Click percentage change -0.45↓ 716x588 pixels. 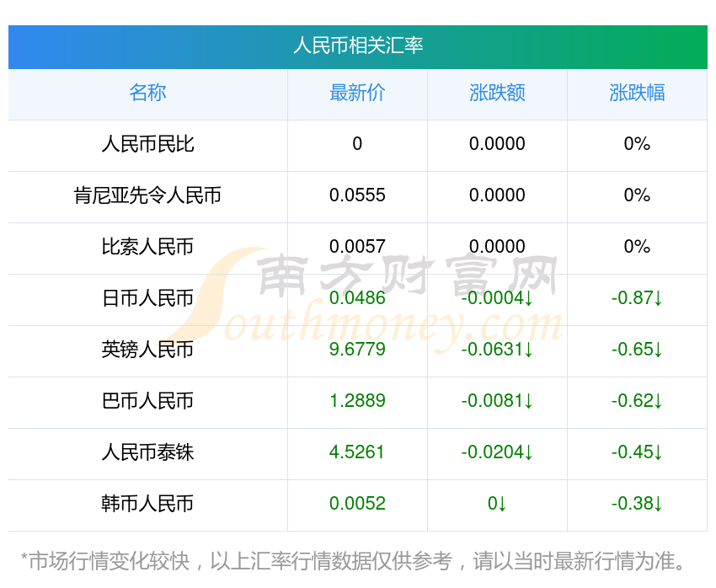click(x=637, y=452)
